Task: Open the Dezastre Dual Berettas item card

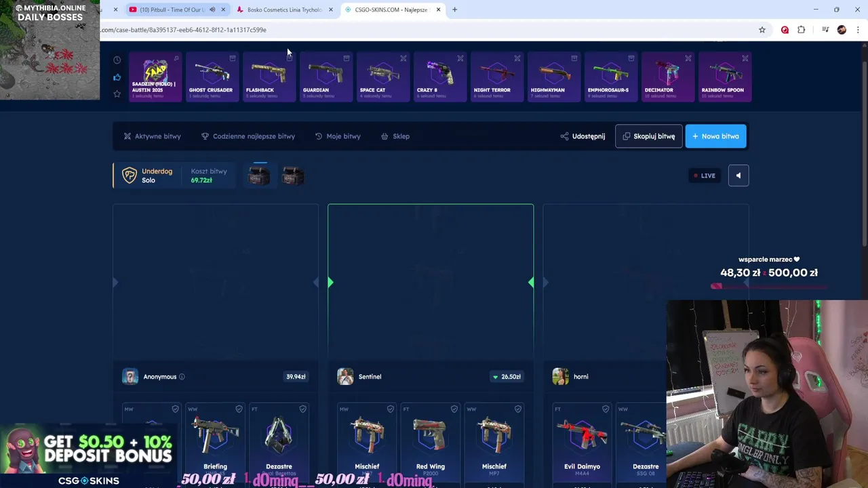Action: [x=279, y=445]
